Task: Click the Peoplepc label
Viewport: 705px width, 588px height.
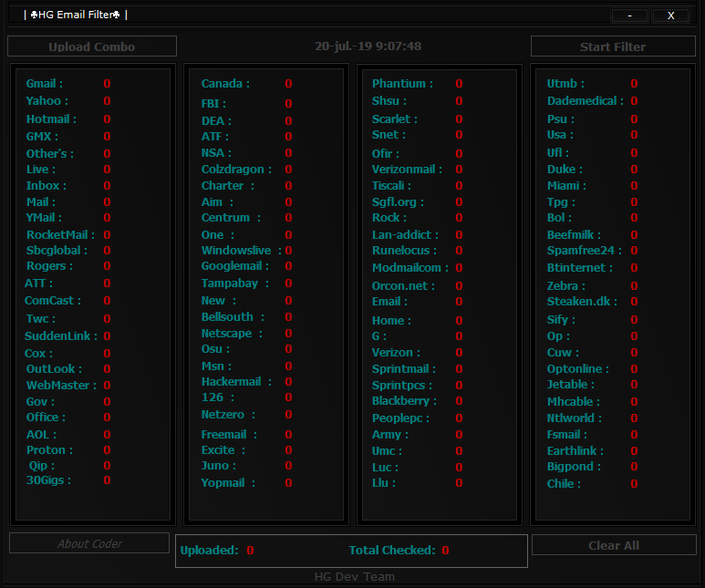Action: point(400,418)
